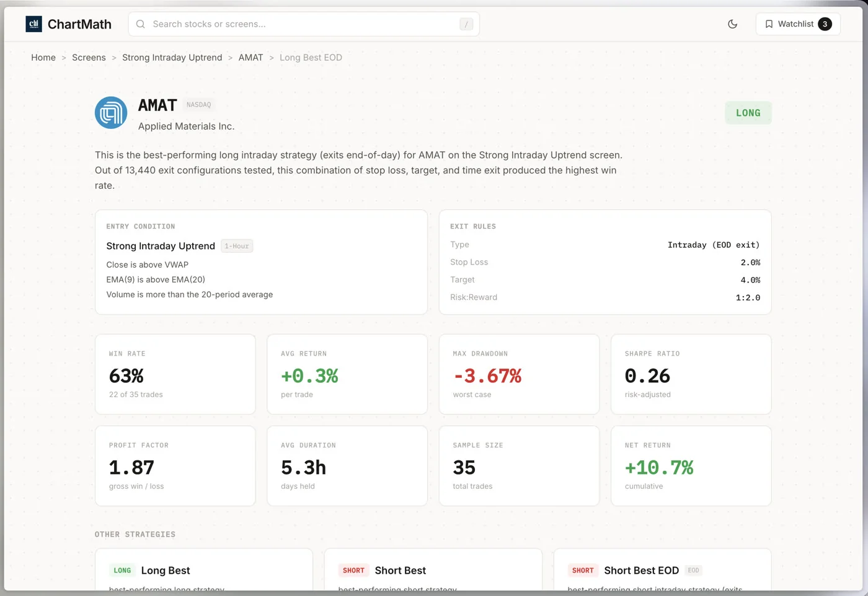Screen dimensions: 868x596
Task: Click the OTHER STRATEGIES heading
Action: click(135, 535)
